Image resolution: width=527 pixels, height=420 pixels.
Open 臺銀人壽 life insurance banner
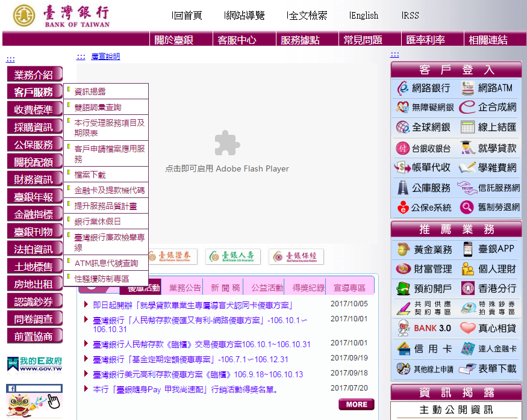[233, 256]
